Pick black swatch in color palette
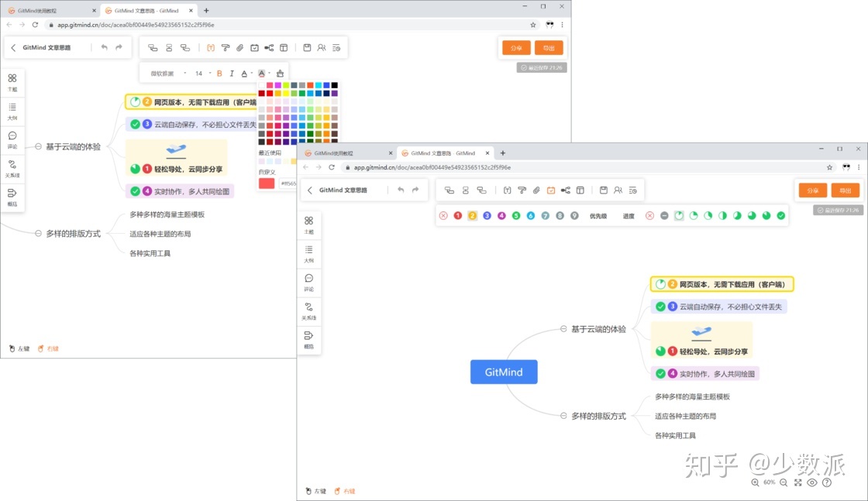 pyautogui.click(x=334, y=85)
